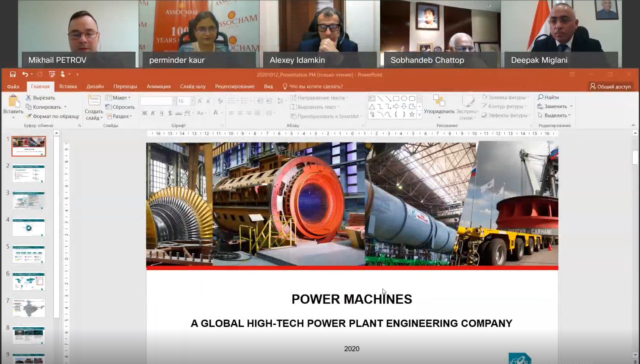This screenshot has height=364, width=640.
Task: Switch to the Вставка tab
Action: coord(68,86)
